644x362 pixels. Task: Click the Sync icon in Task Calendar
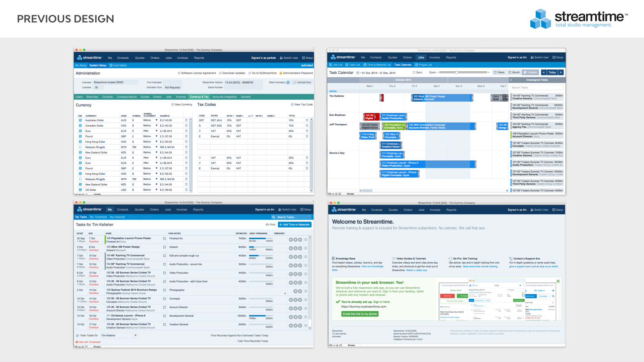(x=414, y=72)
